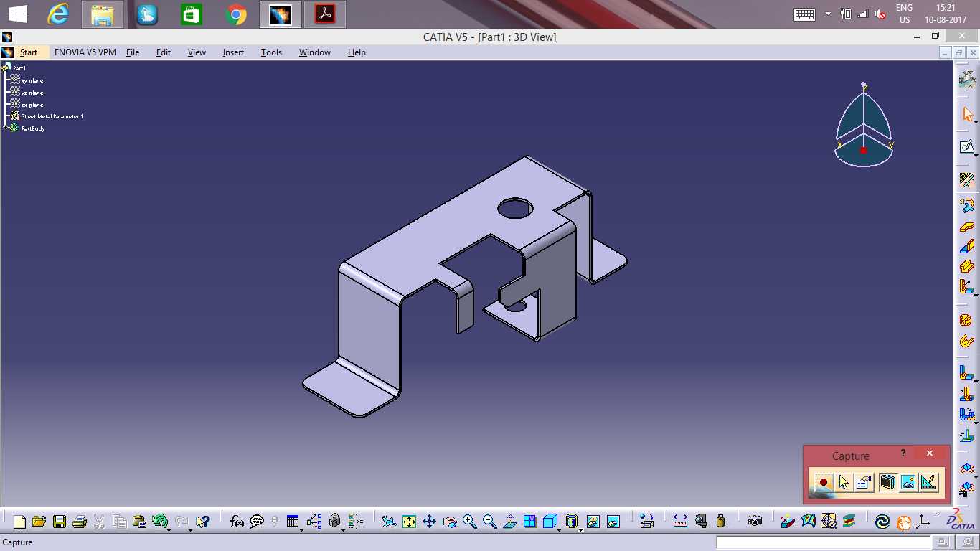
Task: Activate the Normal View tool
Action: click(509, 522)
